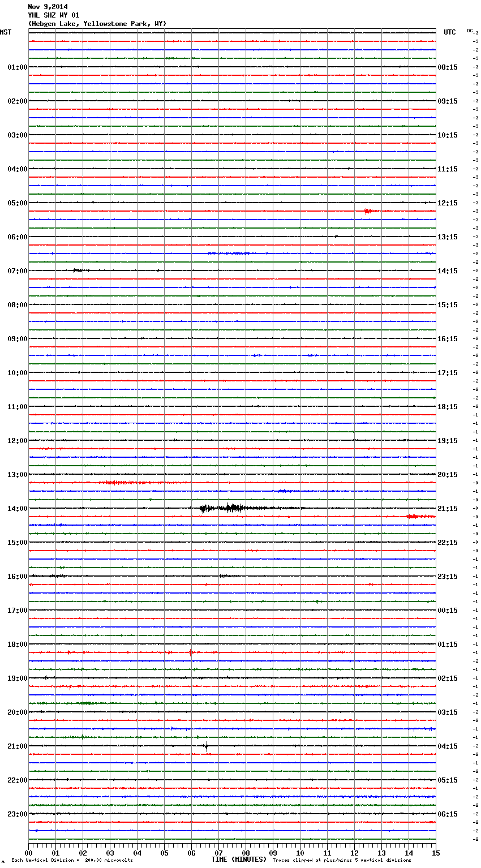The image size is (481, 868).
Task: Click the 'Each Vertical Division = 200.00 microvolts' note
Action: click(72, 861)
